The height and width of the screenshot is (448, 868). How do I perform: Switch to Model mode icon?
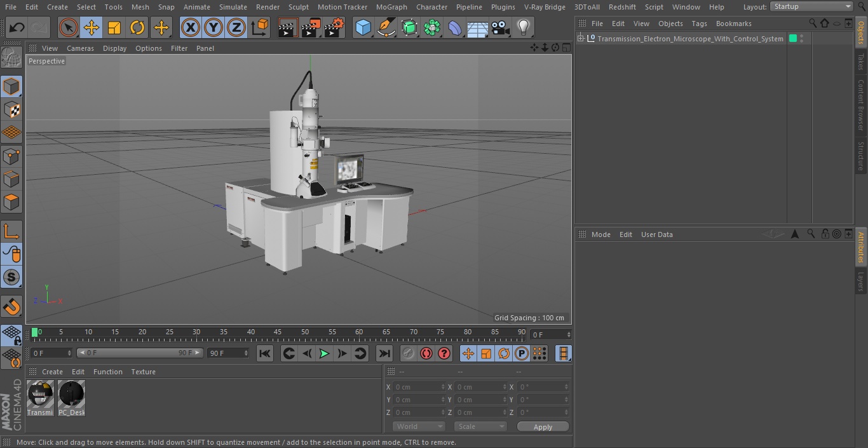pos(11,86)
